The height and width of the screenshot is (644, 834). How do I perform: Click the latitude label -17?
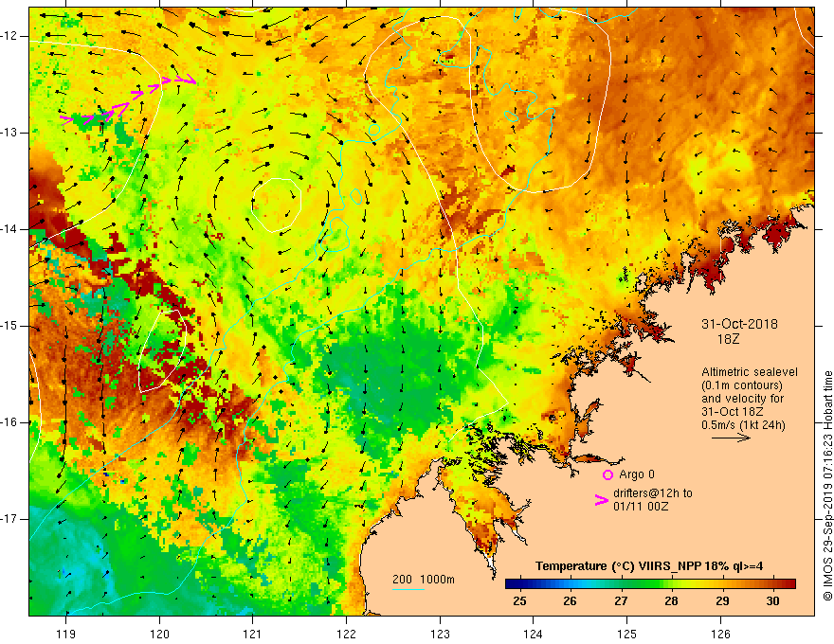tap(9, 519)
